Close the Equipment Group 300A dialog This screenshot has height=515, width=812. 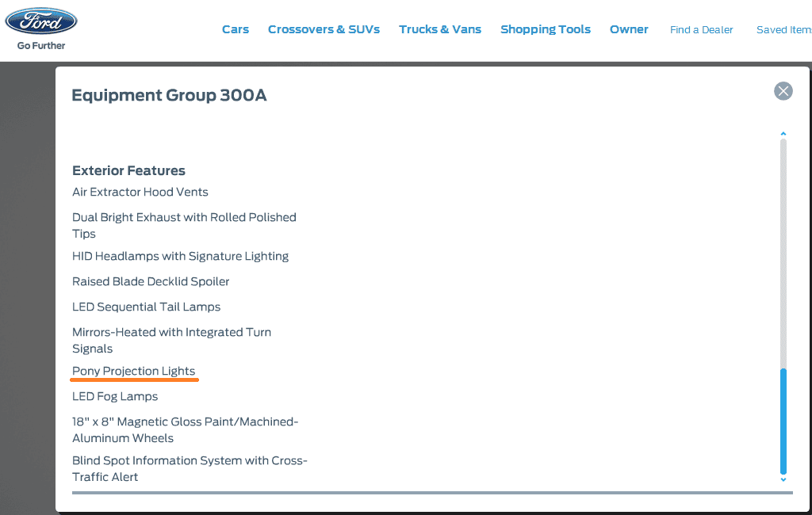coord(783,91)
